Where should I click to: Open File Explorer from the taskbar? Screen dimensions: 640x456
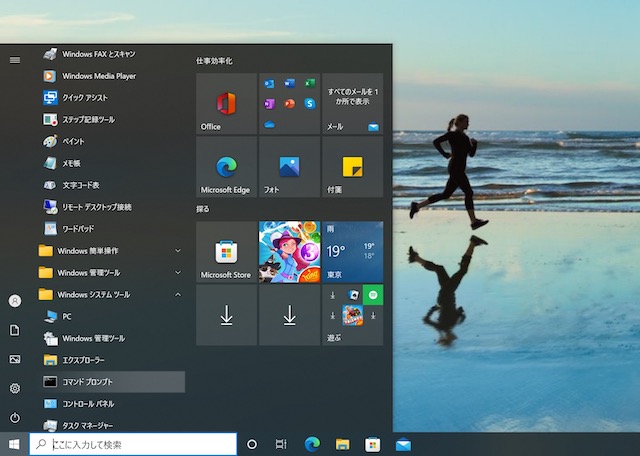(342, 444)
